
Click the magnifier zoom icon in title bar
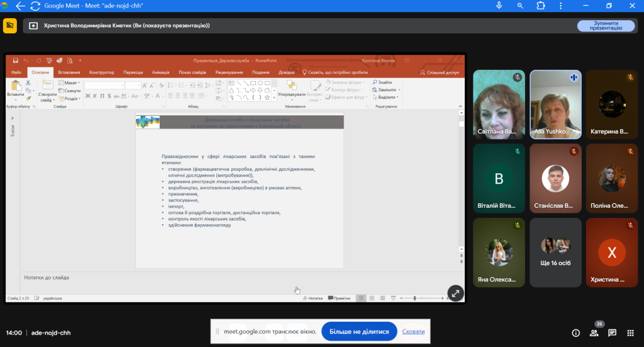(x=520, y=6)
